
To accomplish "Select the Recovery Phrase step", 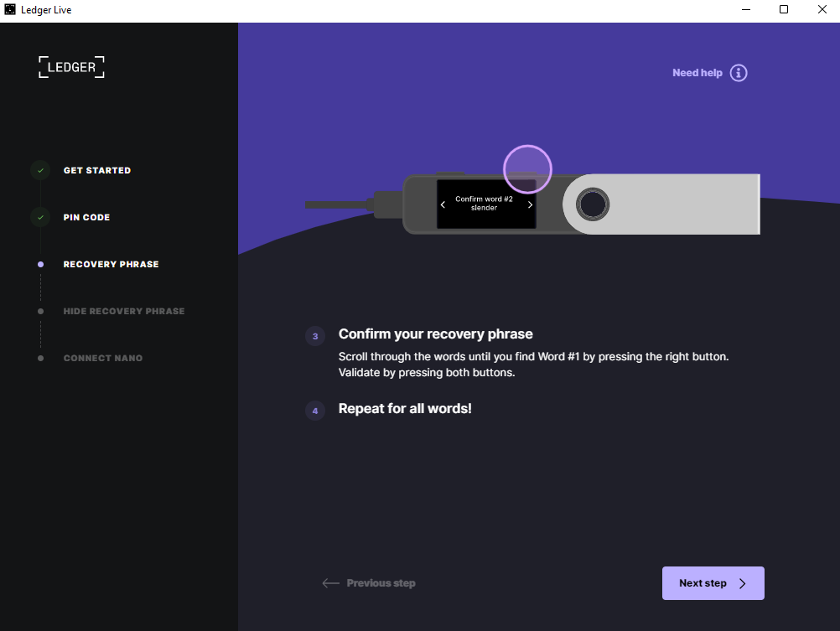I will click(x=111, y=264).
